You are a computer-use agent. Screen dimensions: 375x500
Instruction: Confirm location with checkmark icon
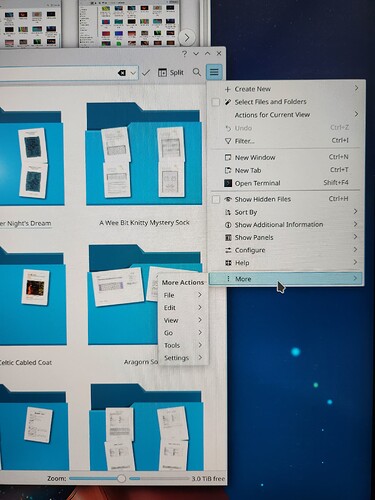tap(146, 72)
